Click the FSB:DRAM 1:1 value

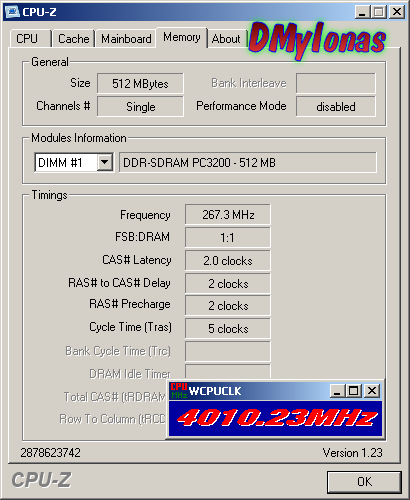pyautogui.click(x=228, y=237)
